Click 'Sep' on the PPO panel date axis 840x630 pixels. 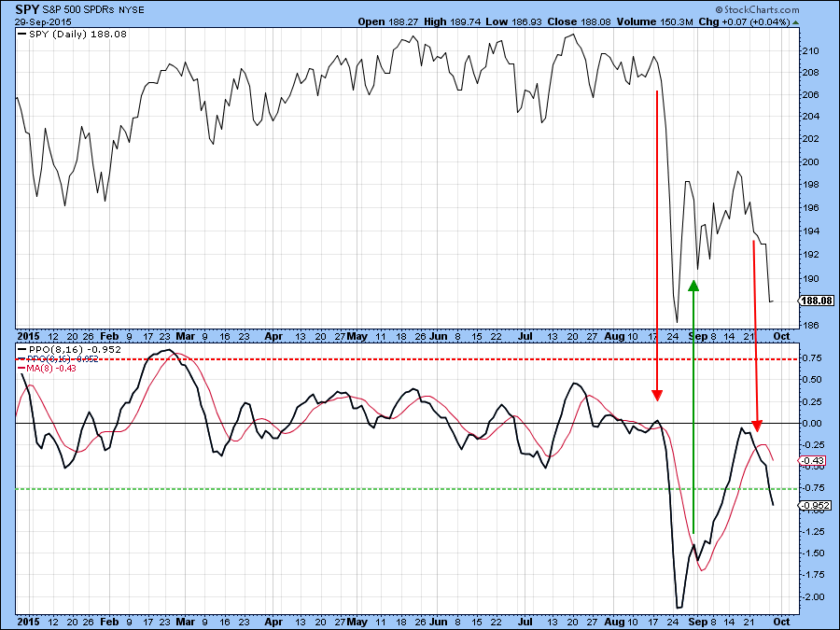[x=697, y=622]
